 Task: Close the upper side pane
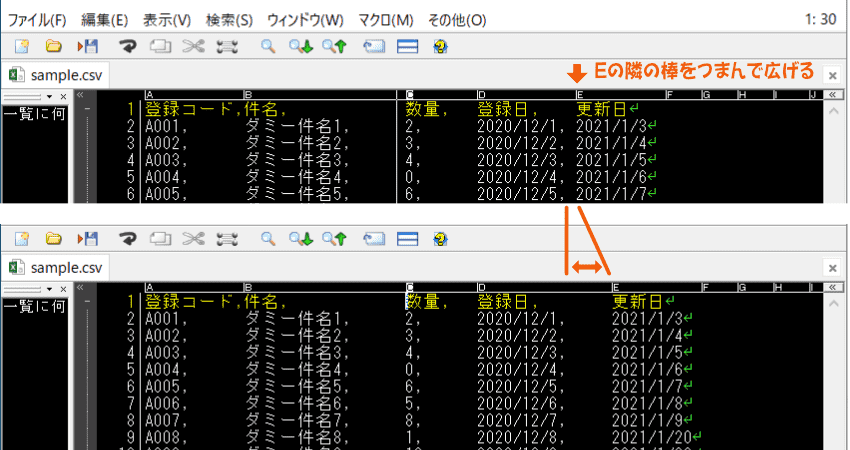63,97
